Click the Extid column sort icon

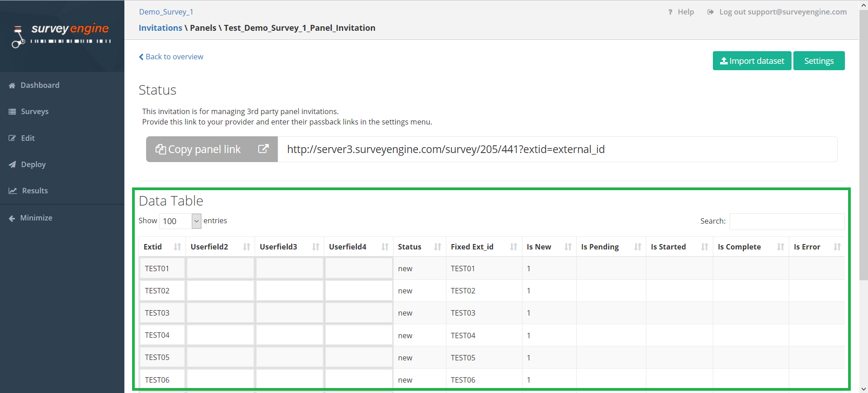point(177,247)
